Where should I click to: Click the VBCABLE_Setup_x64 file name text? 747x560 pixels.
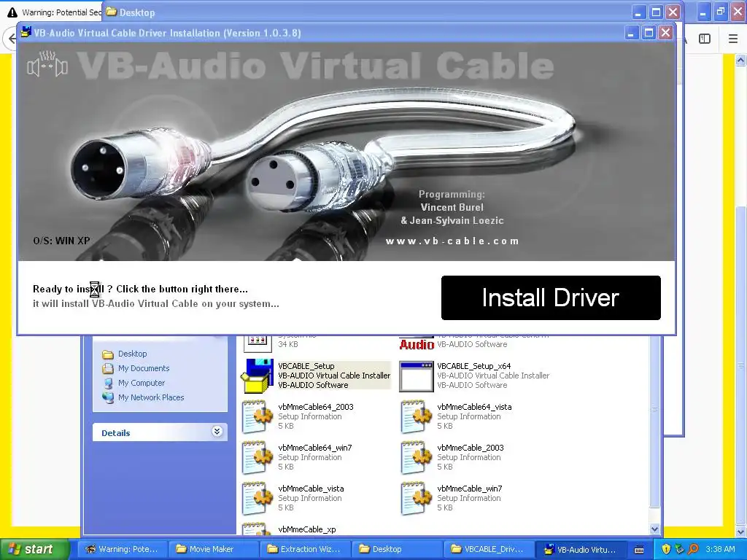click(x=474, y=366)
